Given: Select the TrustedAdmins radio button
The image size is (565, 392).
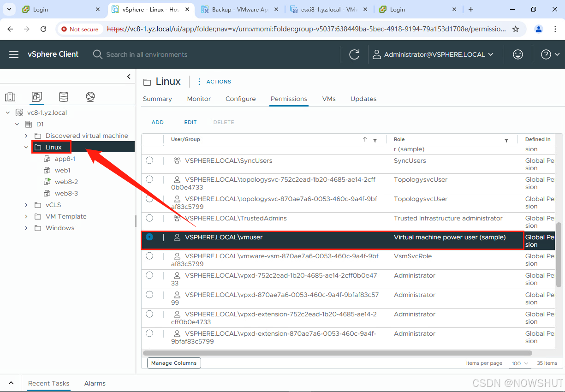Looking at the screenshot, I should [149, 218].
